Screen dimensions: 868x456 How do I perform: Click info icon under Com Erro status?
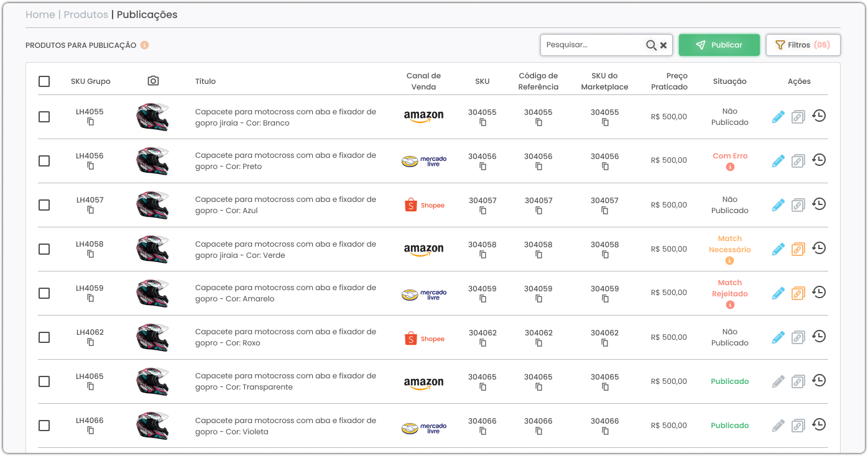click(x=730, y=167)
